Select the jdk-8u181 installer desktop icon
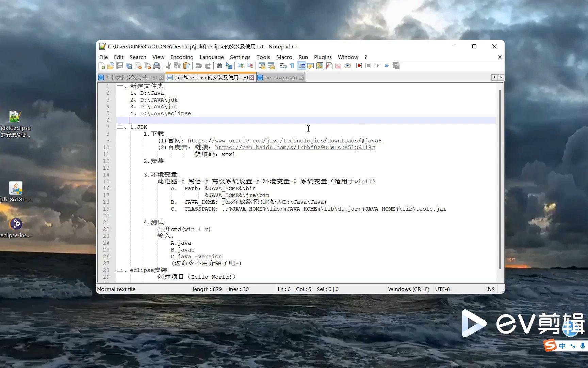Screen dimensions: 588x368 [16, 192]
